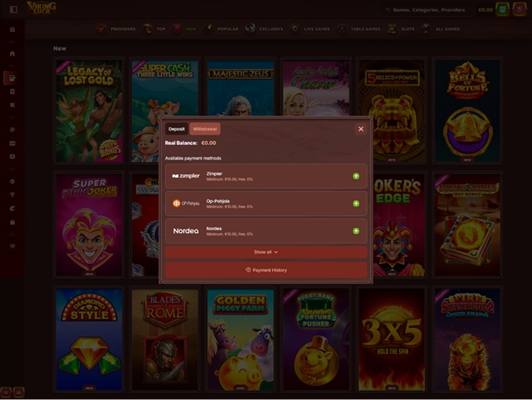Screen dimensions: 532x400
Task: Switch to the Withdrawal tab
Action: click(x=205, y=129)
